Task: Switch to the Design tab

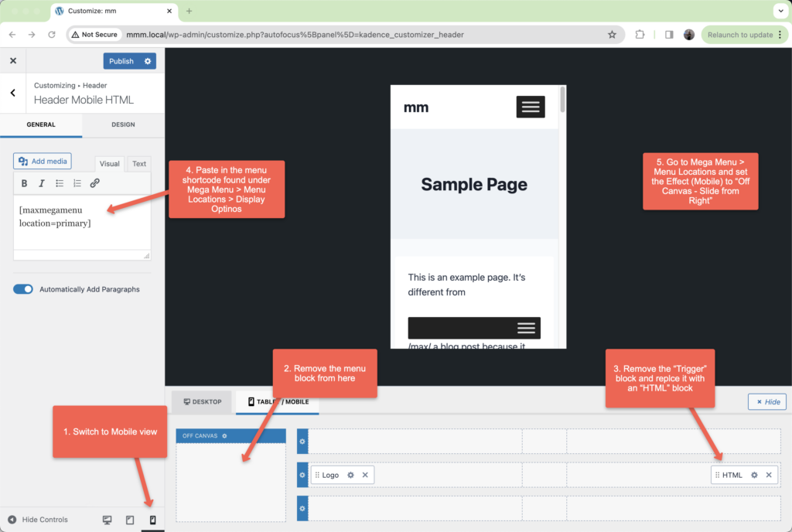Action: pyautogui.click(x=123, y=124)
